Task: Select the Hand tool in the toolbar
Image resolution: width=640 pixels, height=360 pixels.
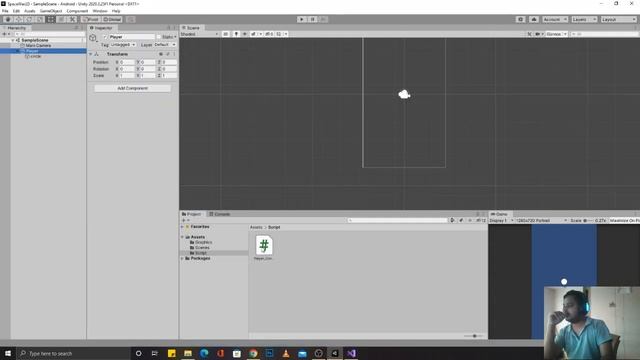Action: [8, 19]
